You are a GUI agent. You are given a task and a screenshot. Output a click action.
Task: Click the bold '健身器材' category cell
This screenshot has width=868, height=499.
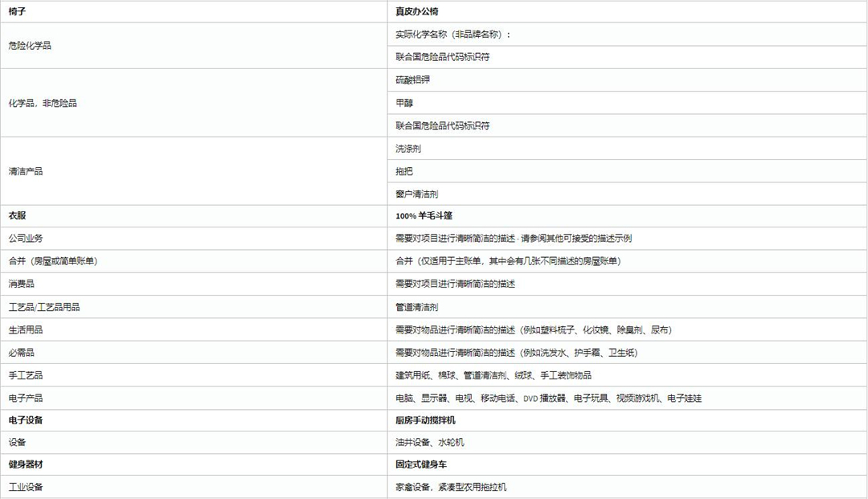click(194, 464)
